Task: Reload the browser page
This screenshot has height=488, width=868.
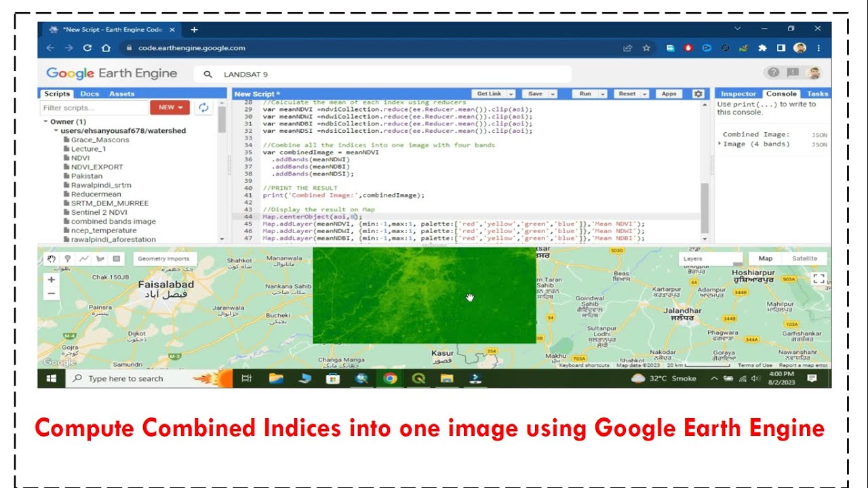Action: point(87,48)
